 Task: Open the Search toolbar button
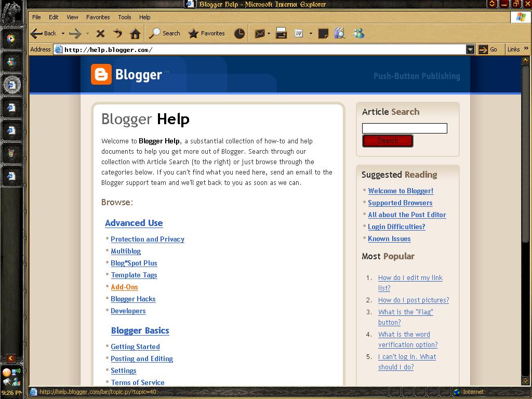pyautogui.click(x=165, y=33)
